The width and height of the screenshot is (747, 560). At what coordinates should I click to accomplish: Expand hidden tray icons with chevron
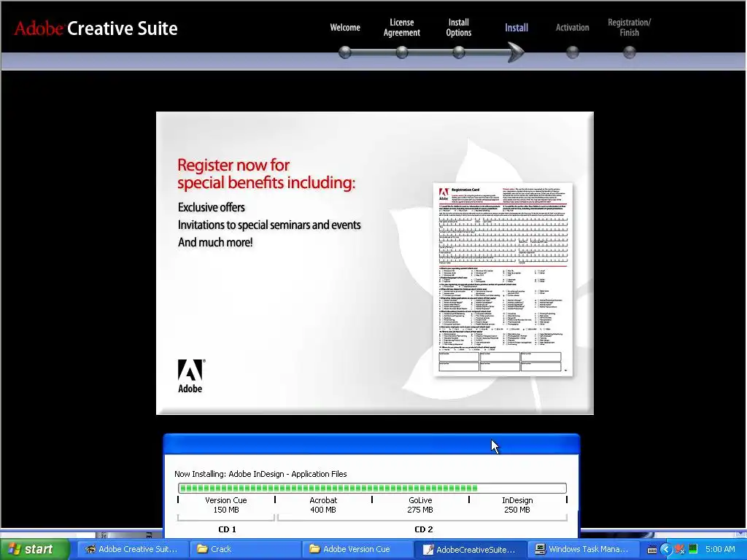click(x=666, y=549)
